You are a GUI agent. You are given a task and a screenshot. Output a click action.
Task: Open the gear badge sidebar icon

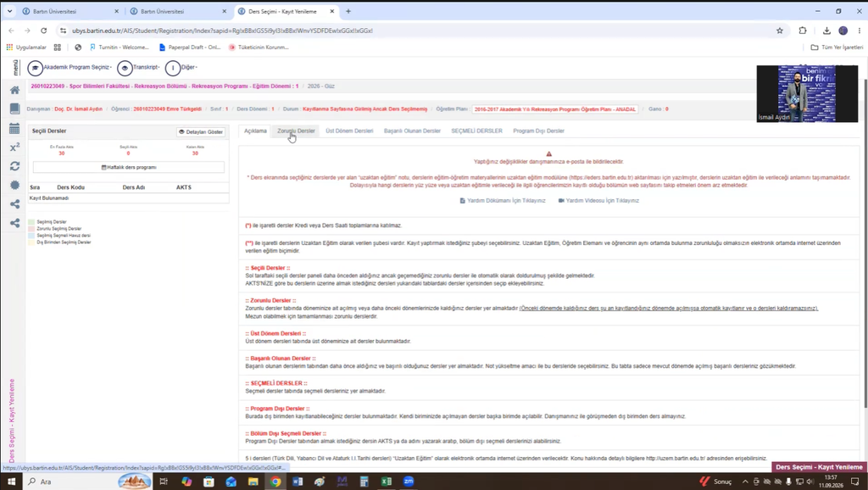click(x=15, y=185)
